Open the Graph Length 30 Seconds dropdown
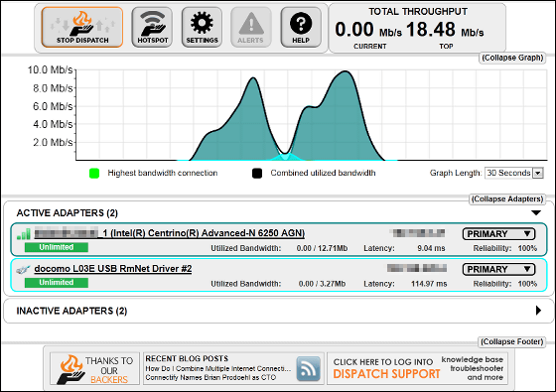556x392 pixels. click(x=514, y=173)
